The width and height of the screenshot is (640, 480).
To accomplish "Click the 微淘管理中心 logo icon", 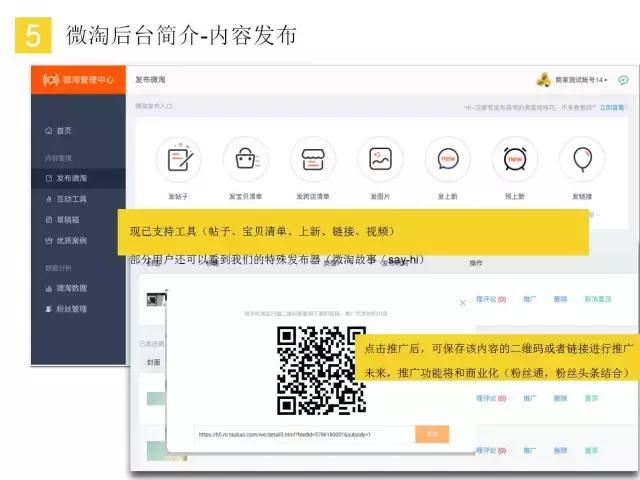I will [x=51, y=80].
